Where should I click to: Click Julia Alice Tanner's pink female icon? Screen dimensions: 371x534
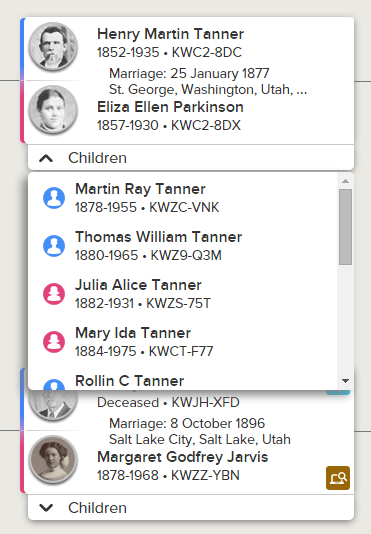[x=54, y=294]
